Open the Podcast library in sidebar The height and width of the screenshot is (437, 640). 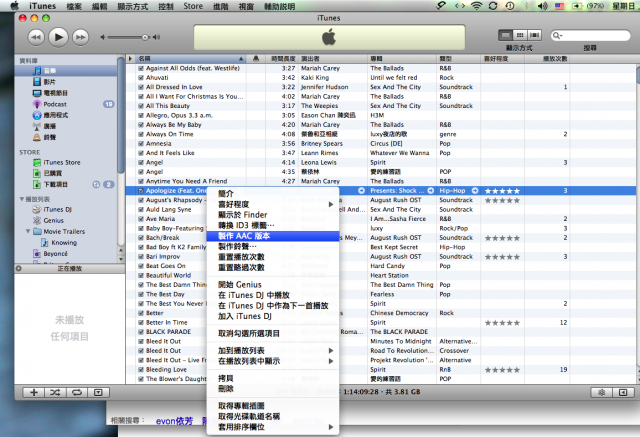coord(66,104)
